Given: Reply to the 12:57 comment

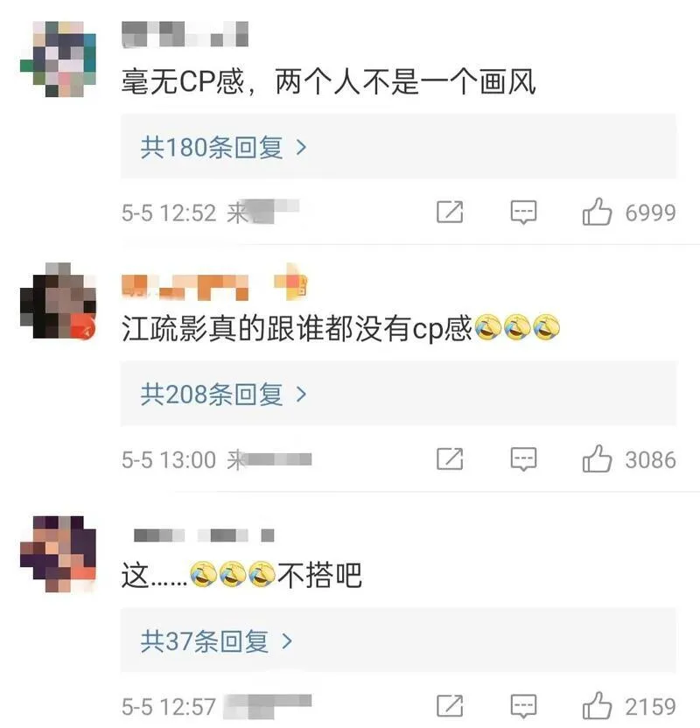Looking at the screenshot, I should click(x=523, y=707).
